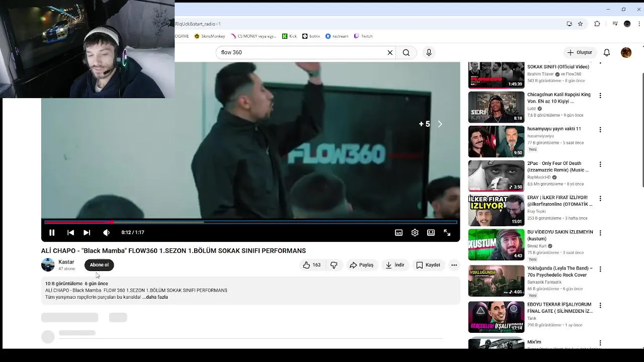Viewport: 644px width, 362px height.
Task: Open the Mix'im playlist entry
Action: [x=534, y=342]
